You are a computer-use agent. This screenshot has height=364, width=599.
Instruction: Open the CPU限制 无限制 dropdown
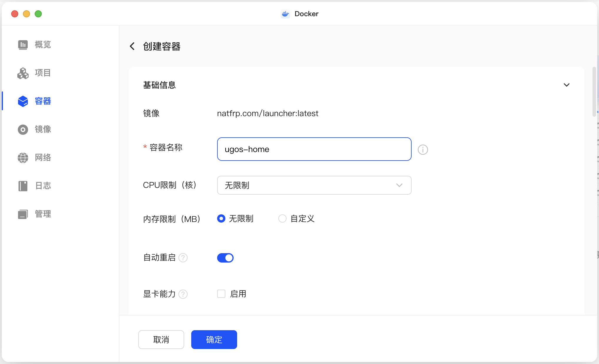tap(314, 185)
